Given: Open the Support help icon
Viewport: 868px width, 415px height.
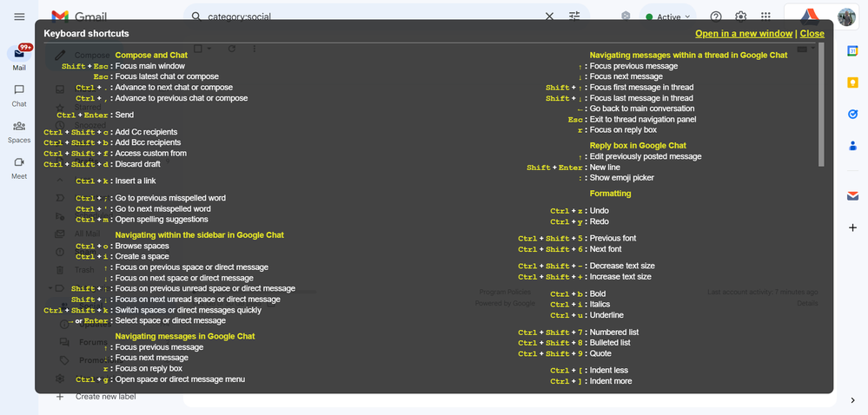Looking at the screenshot, I should (x=716, y=16).
